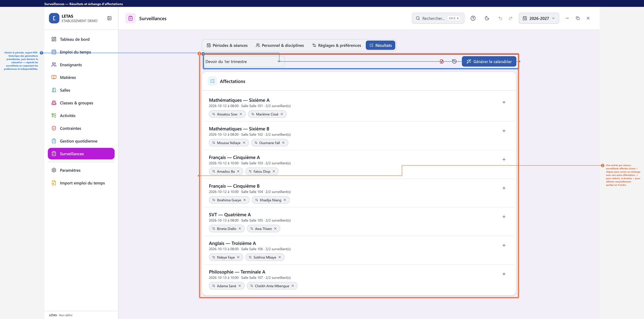Add supervisor to Français Cinquième B
644x319 pixels.
504,188
